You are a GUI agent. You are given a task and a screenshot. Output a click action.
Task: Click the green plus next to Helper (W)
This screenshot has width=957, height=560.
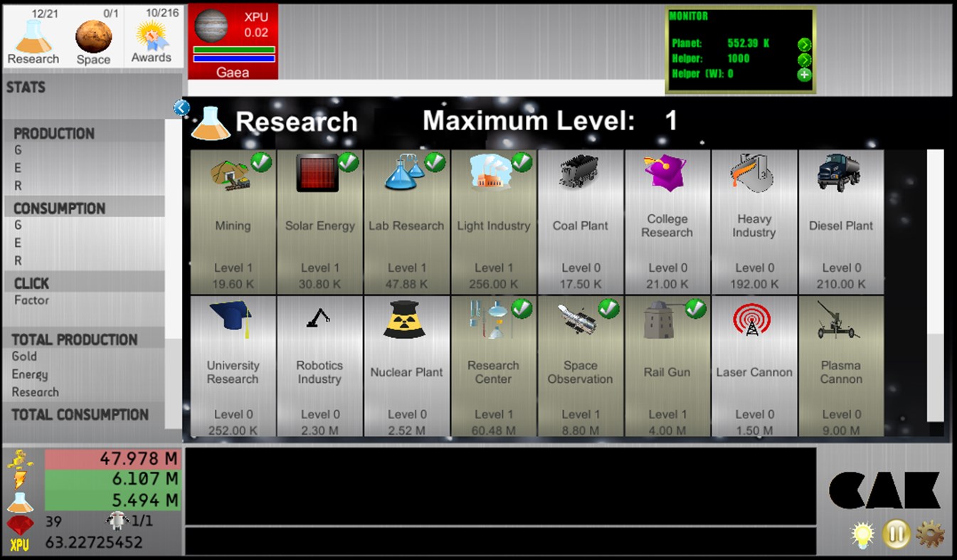(805, 74)
